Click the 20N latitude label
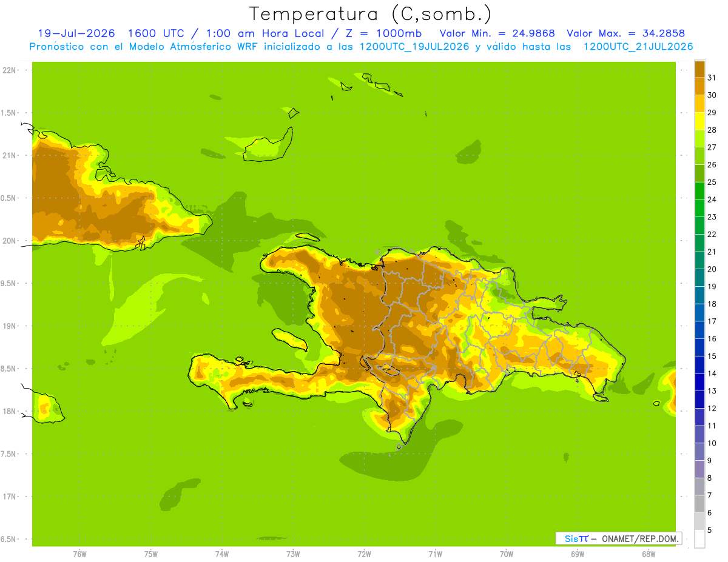The height and width of the screenshot is (562, 728). pyautogui.click(x=8, y=241)
